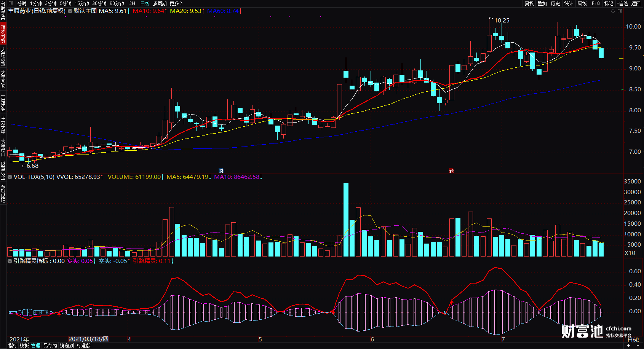Click the 另存为 bottom menu
The width and height of the screenshot is (644, 349).
(x=50, y=346)
